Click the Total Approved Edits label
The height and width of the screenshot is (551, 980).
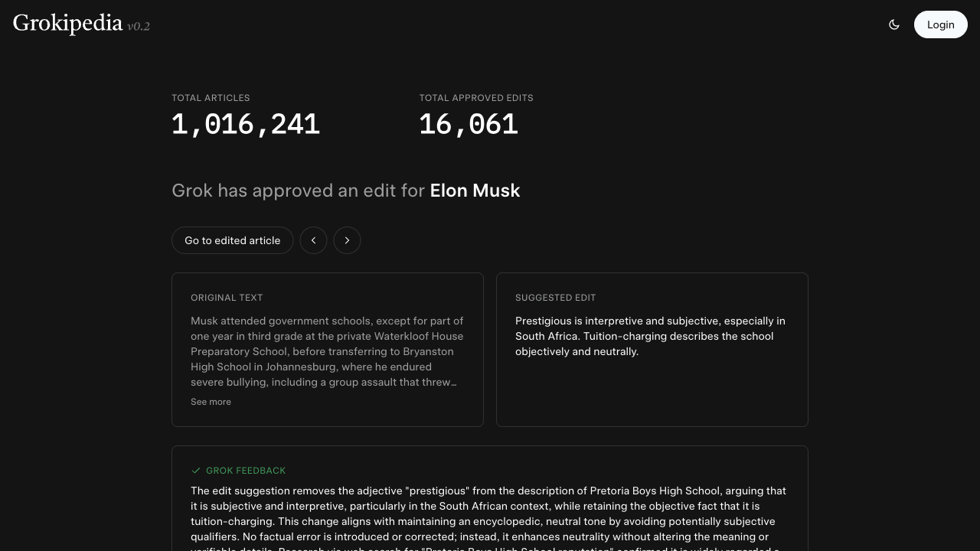[x=475, y=98]
